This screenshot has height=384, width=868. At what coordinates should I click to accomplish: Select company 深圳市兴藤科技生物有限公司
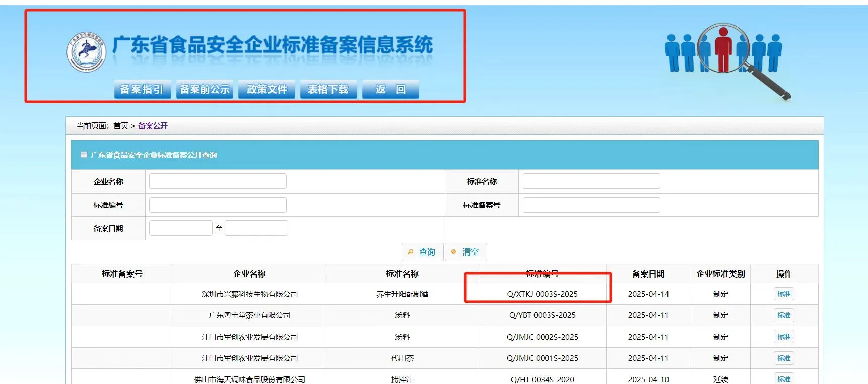point(249,294)
